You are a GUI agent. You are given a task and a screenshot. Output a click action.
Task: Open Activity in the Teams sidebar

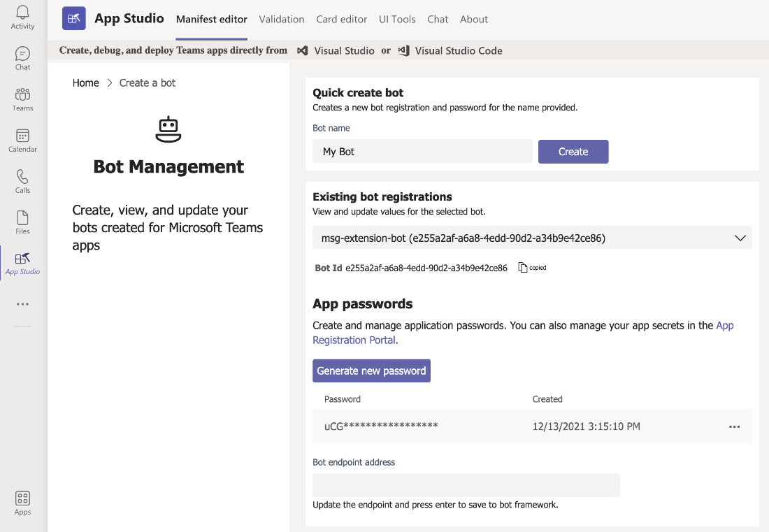click(x=22, y=17)
